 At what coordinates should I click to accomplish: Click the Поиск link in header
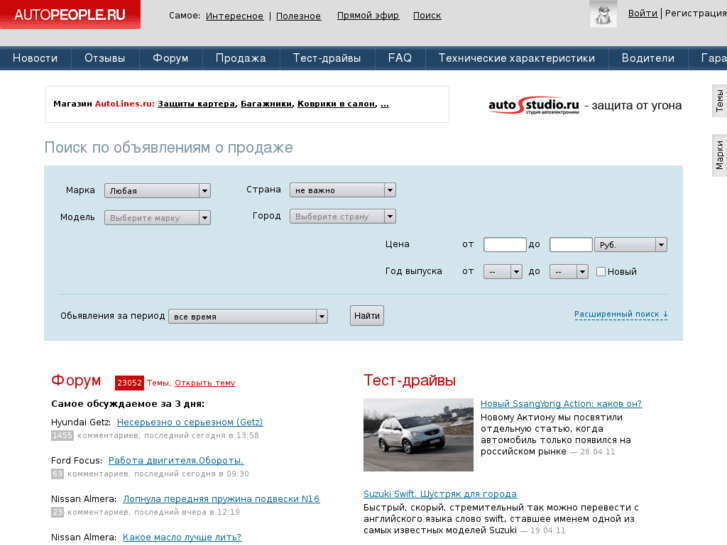pyautogui.click(x=427, y=15)
